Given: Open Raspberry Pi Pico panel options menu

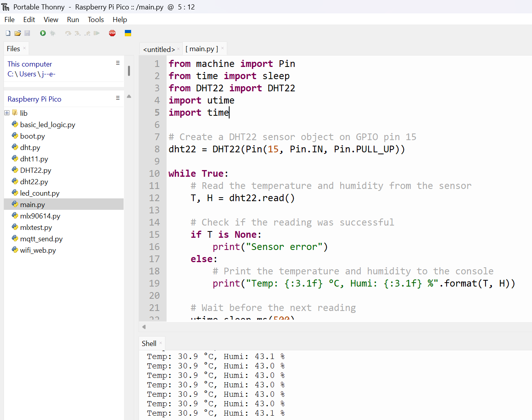Looking at the screenshot, I should click(117, 98).
